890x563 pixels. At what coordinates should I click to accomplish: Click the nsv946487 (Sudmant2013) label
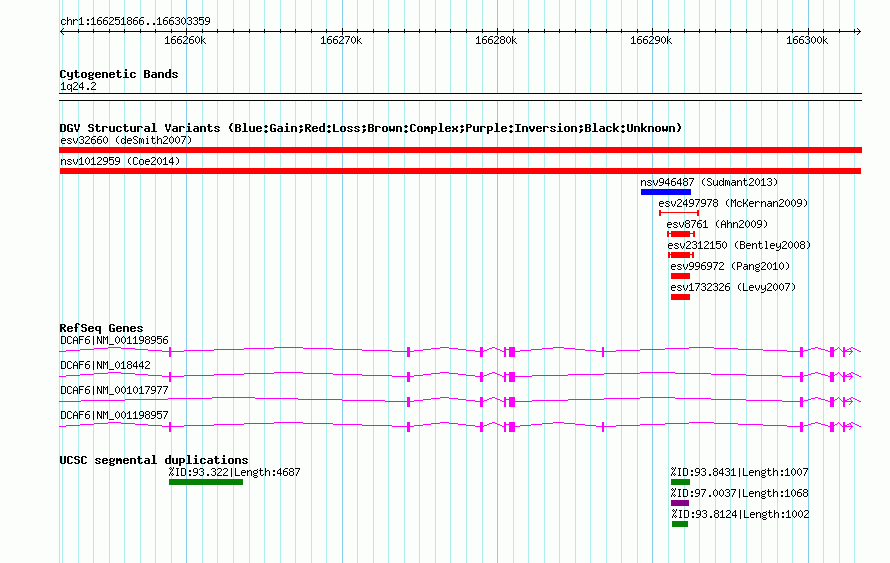(709, 182)
